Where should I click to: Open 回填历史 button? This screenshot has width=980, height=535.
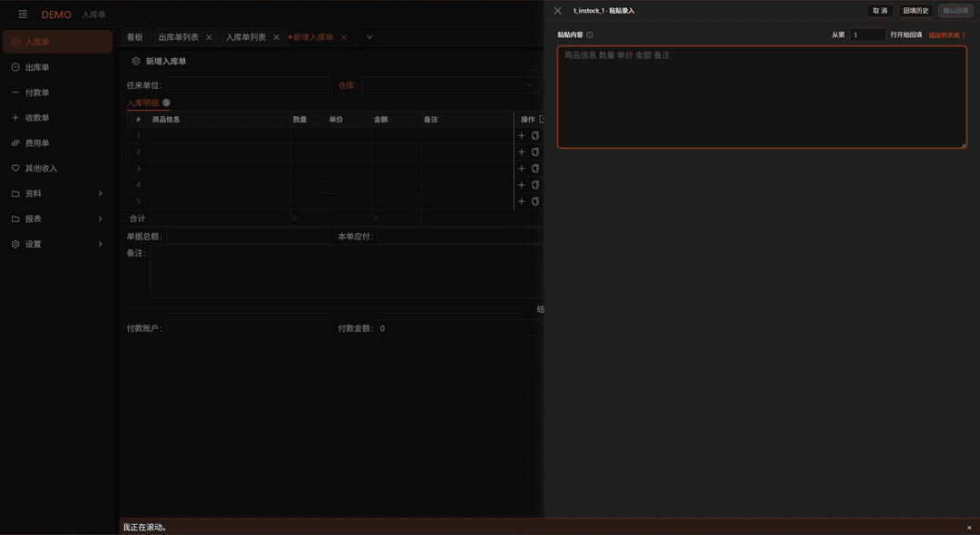click(x=916, y=11)
